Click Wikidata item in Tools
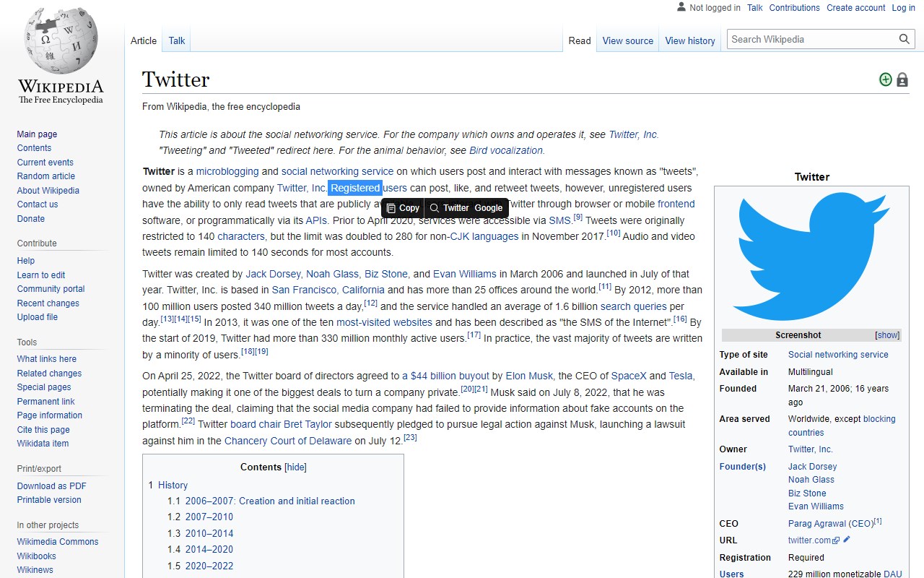 click(x=43, y=444)
